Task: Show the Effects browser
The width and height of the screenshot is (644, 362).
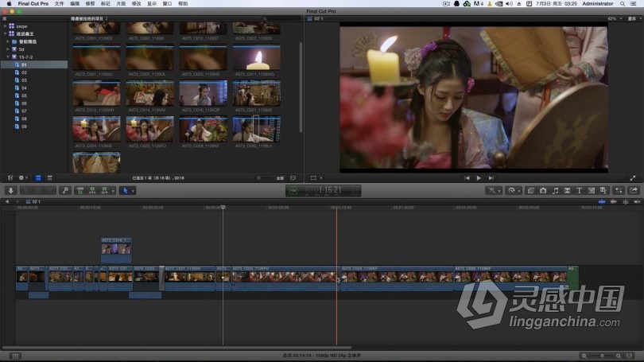Action: (x=530, y=191)
